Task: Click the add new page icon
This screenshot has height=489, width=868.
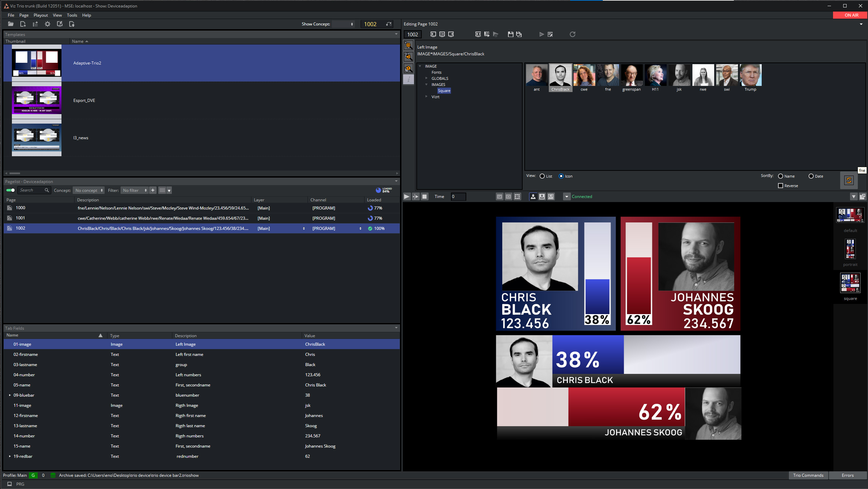Action: point(23,24)
